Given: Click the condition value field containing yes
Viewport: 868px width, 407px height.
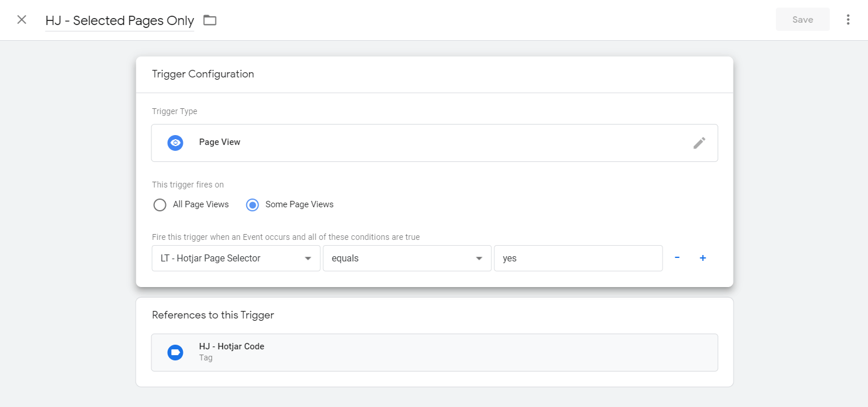Looking at the screenshot, I should [578, 259].
